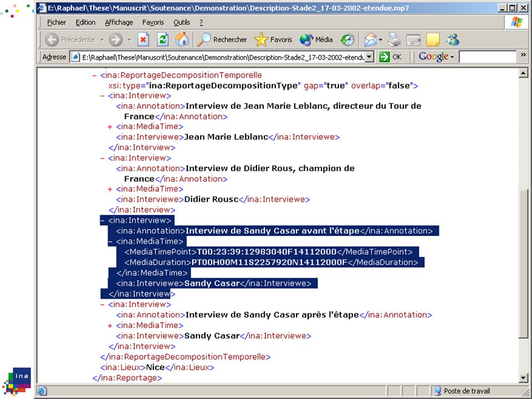
Task: Open the Edition menu
Action: pos(85,22)
